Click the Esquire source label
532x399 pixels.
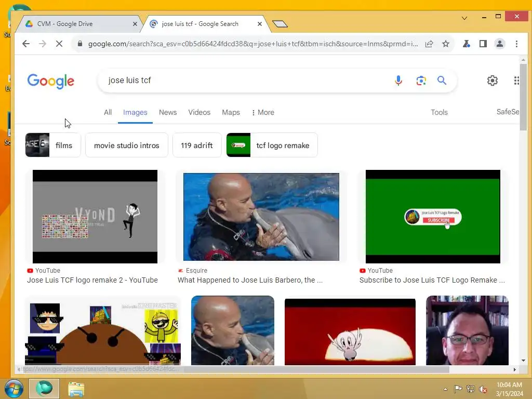tap(196, 270)
